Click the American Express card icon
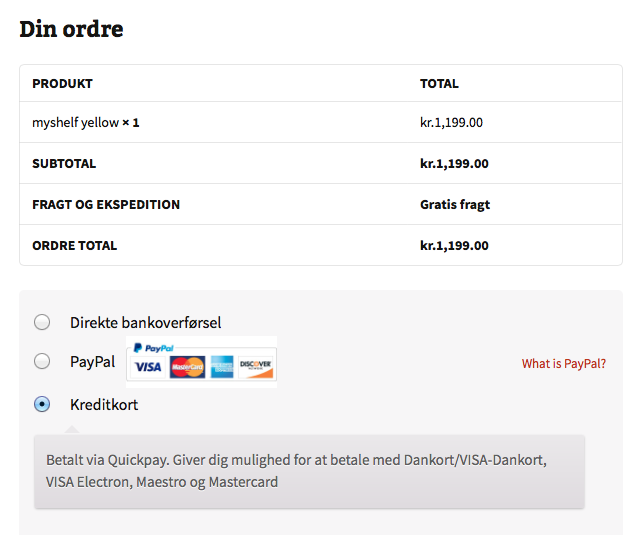 222,367
